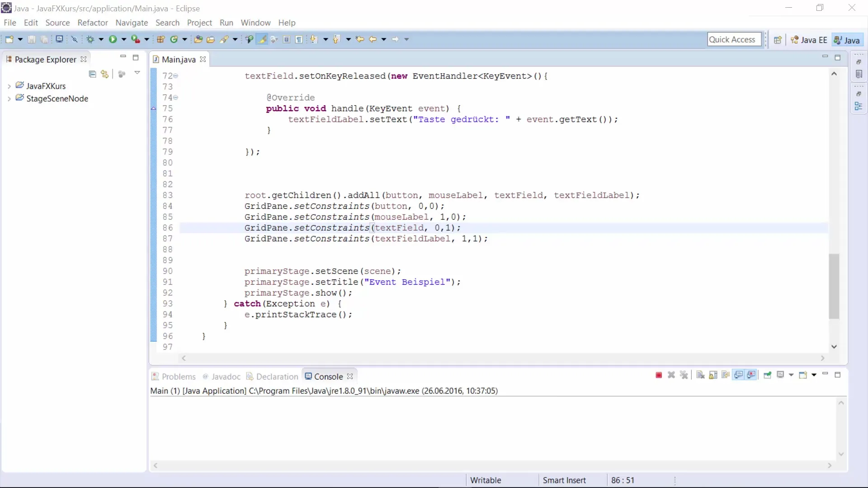Image resolution: width=868 pixels, height=488 pixels.
Task: Toggle Show Console on Standard Error change
Action: point(751,375)
